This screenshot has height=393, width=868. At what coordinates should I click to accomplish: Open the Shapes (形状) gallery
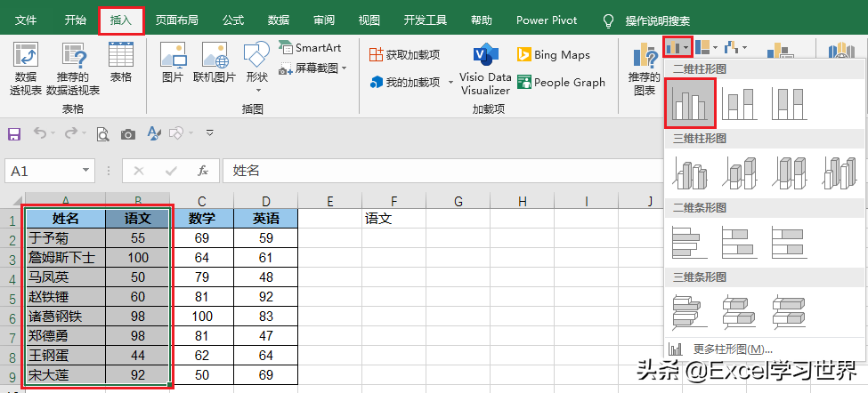click(257, 68)
